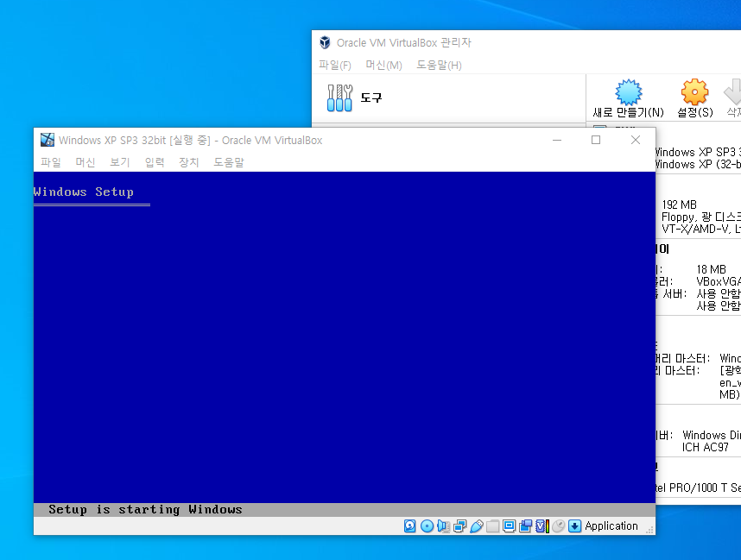This screenshot has width=741, height=560.
Task: Click 'Setup is starting Windows' status text
Action: (x=145, y=509)
